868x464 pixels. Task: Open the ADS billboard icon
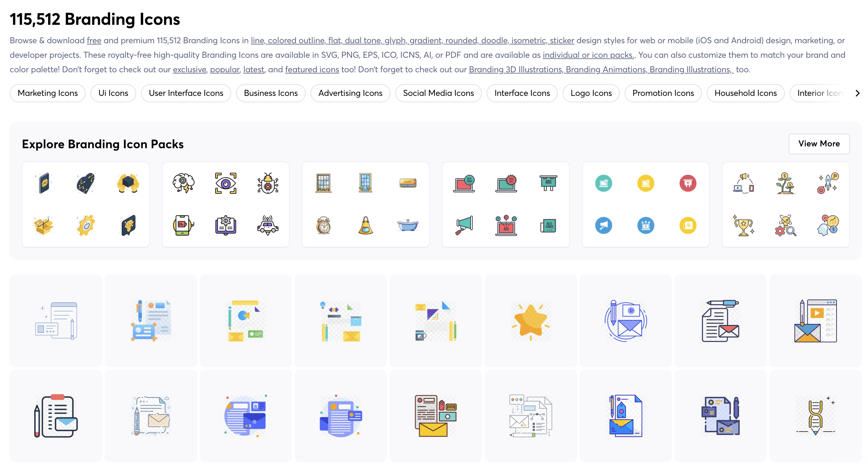click(548, 183)
